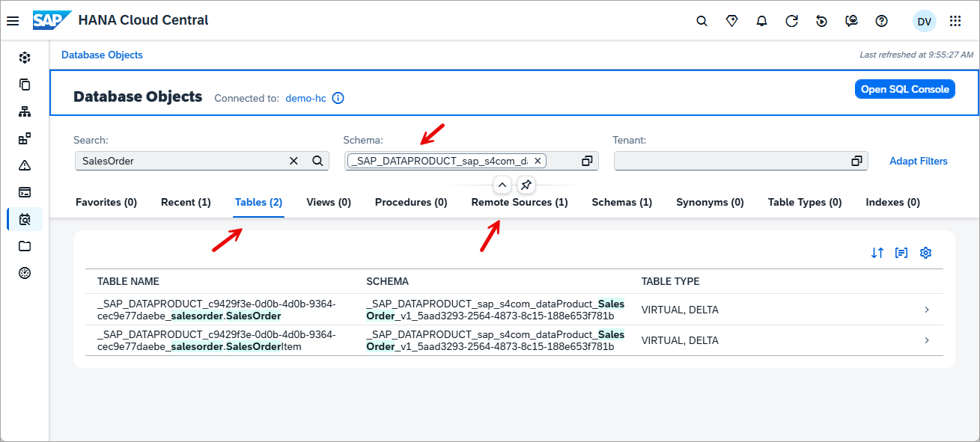
Task: Open the diamond What's New icon
Action: pyautogui.click(x=731, y=21)
